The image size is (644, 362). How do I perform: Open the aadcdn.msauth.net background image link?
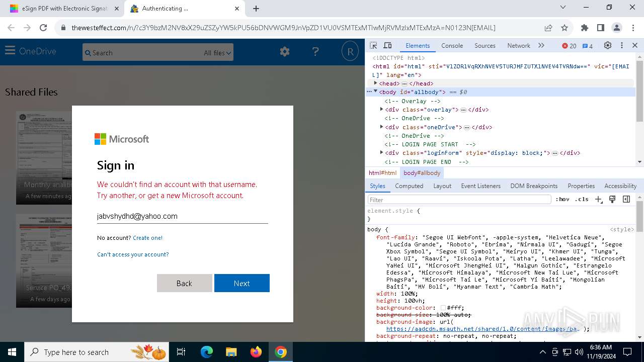482,329
